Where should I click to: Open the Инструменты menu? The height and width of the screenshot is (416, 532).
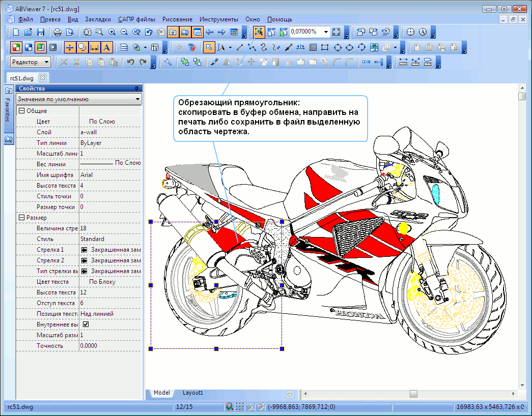pyautogui.click(x=219, y=19)
